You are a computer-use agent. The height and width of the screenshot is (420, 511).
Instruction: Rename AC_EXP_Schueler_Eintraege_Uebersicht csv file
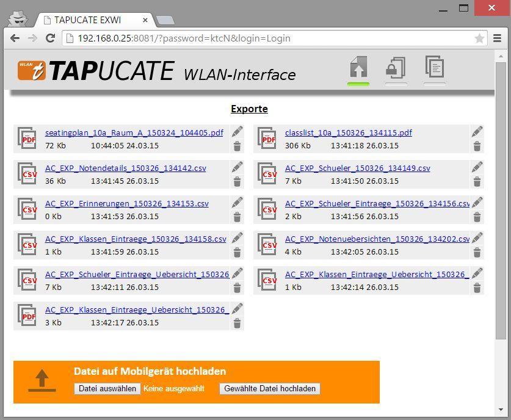(x=237, y=273)
